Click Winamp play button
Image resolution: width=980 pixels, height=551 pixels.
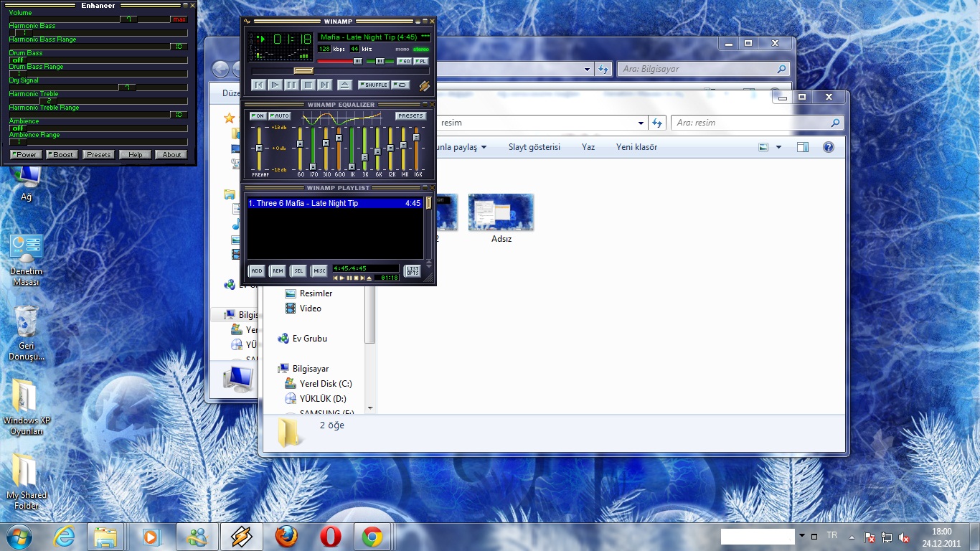pos(275,85)
